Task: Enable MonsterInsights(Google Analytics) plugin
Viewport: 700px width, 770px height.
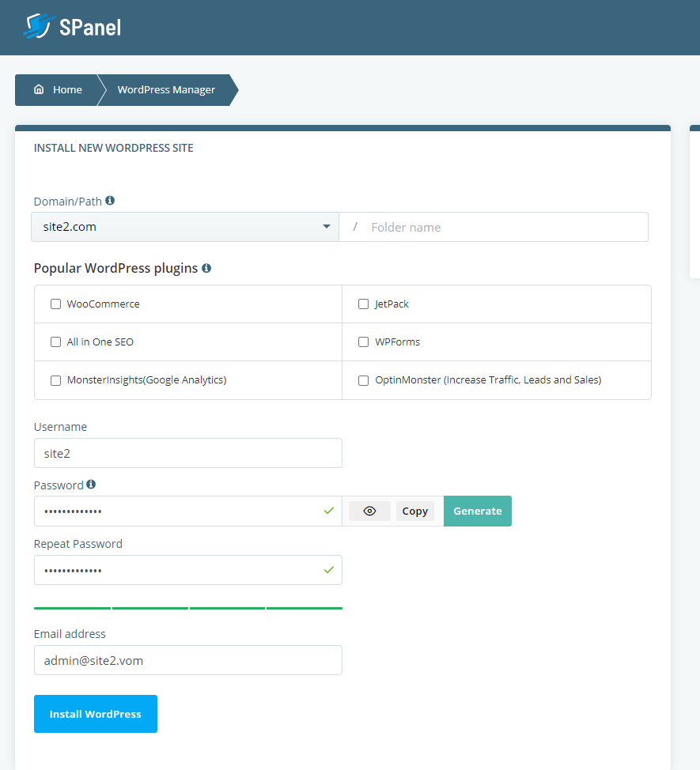Action: click(x=55, y=380)
